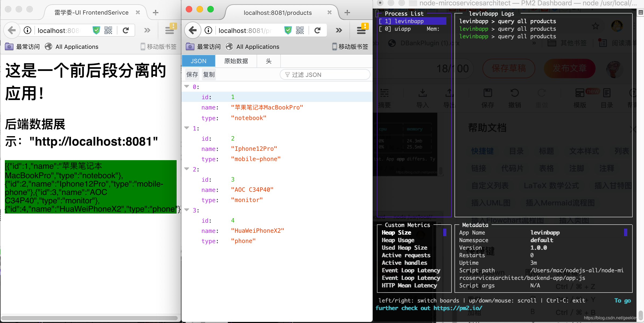
Task: Switch to 头 headers tab
Action: pyautogui.click(x=268, y=61)
